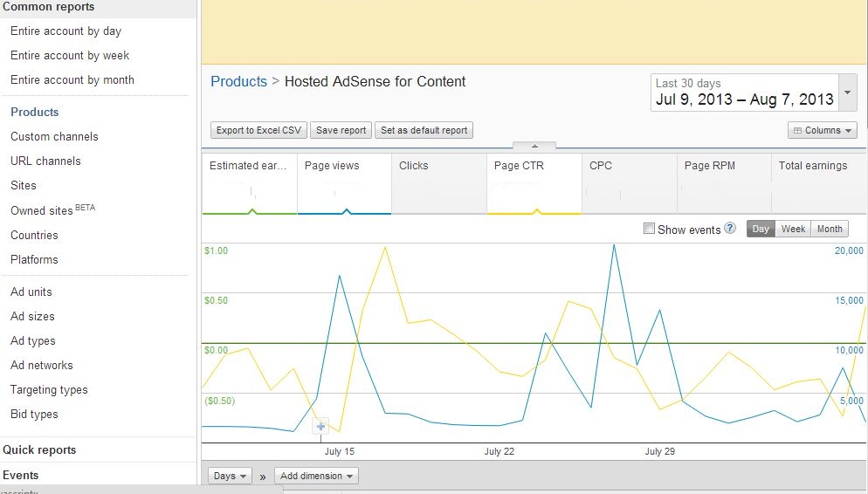Open the Columns dropdown
The height and width of the screenshot is (494, 868).
click(822, 131)
